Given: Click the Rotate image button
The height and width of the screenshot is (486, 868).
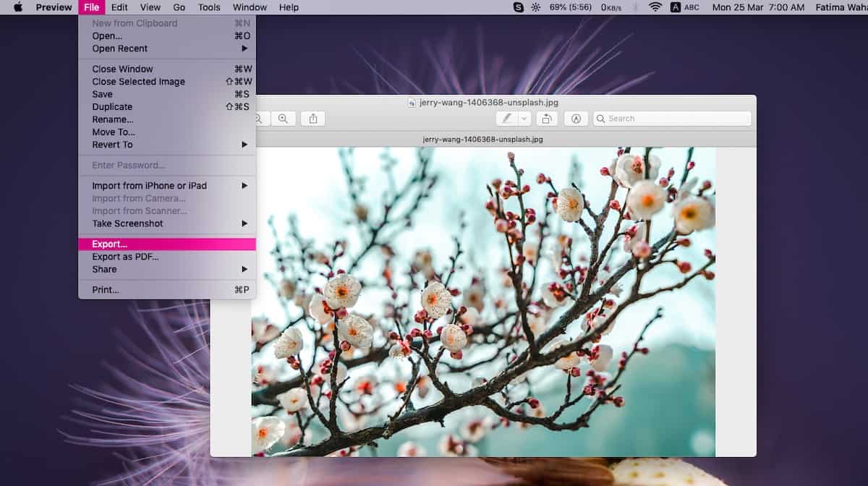Looking at the screenshot, I should [547, 119].
